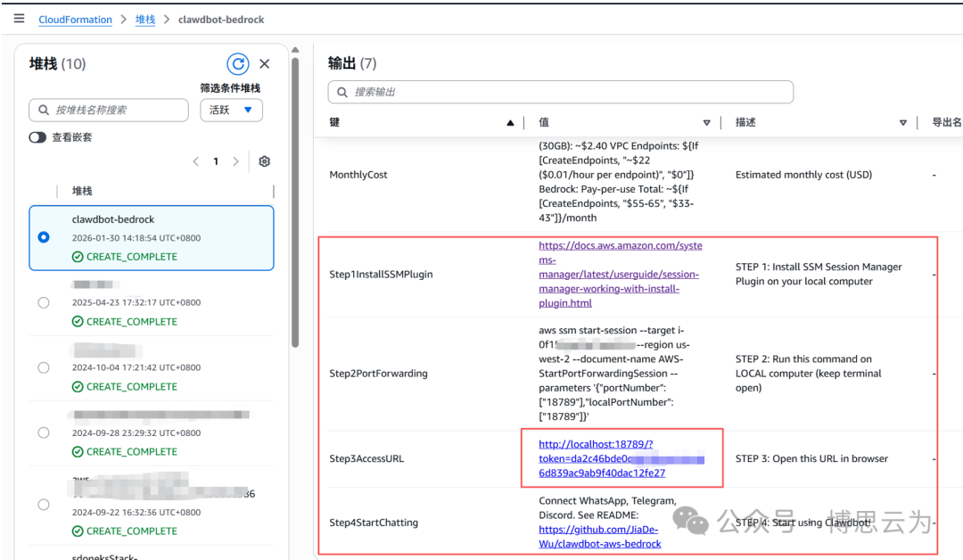Image resolution: width=963 pixels, height=560 pixels.
Task: Close the stacks side panel
Action: click(x=265, y=64)
